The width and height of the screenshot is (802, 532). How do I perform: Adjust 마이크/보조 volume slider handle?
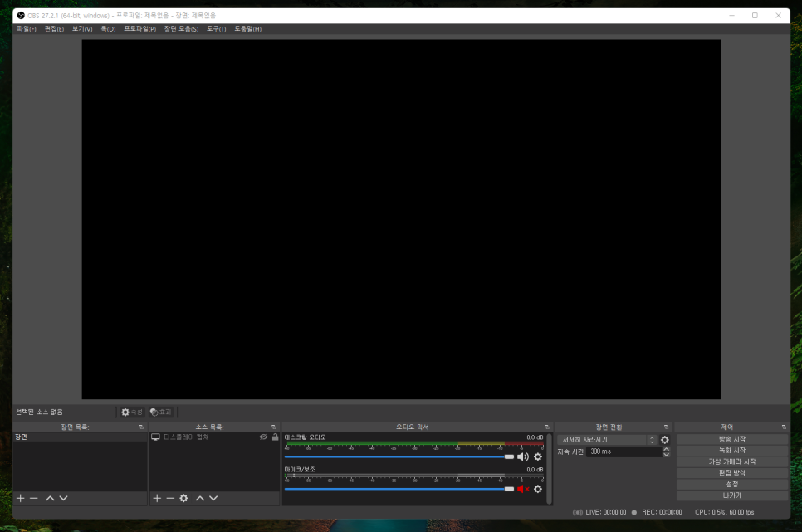tap(509, 489)
